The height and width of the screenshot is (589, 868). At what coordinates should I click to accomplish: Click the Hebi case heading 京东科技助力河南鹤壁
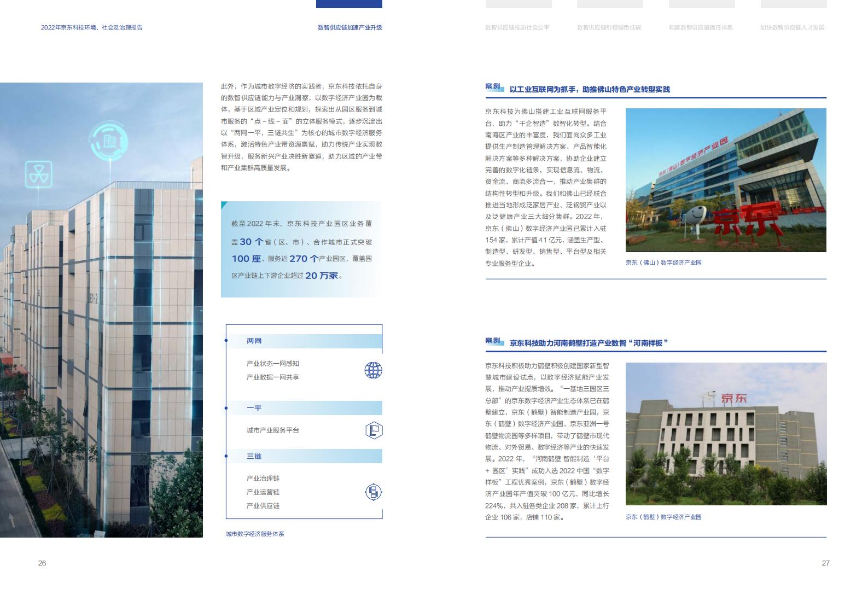[x=589, y=343]
